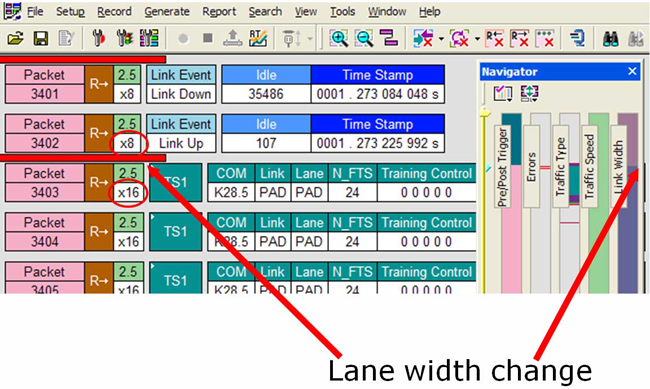The image size is (650, 389).
Task: Stop recording with the square stop button
Action: pyautogui.click(x=208, y=39)
